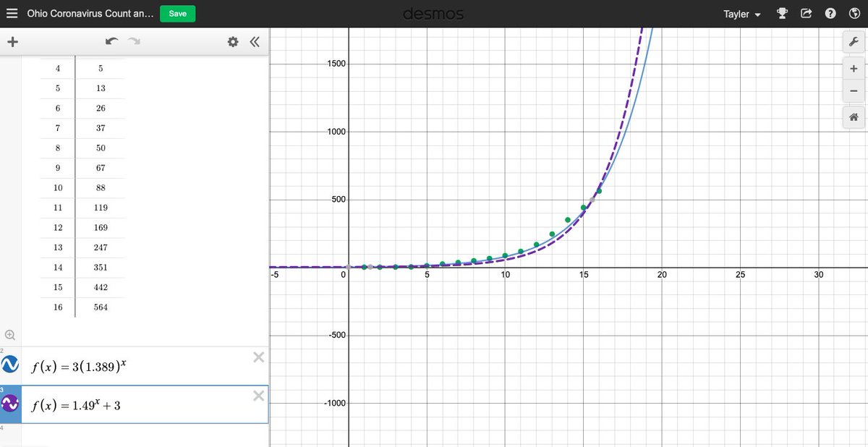Undo the last action
868x447 pixels.
click(x=111, y=42)
